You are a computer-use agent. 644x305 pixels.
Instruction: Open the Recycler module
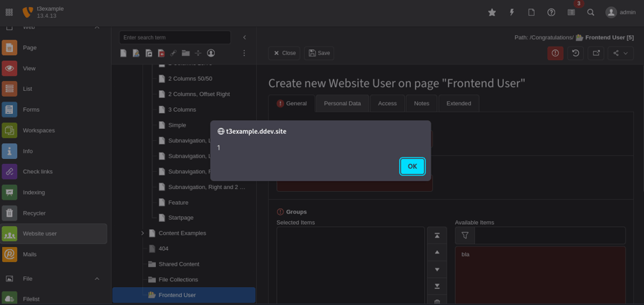[34, 213]
